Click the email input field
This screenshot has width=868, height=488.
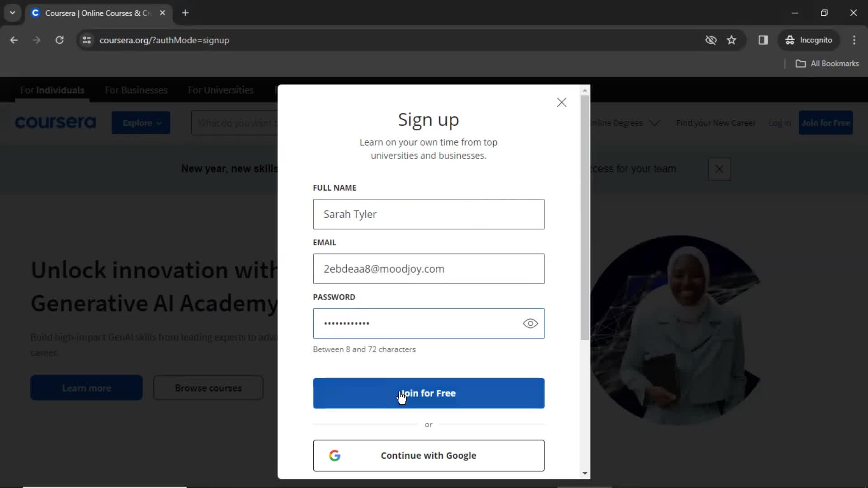429,269
